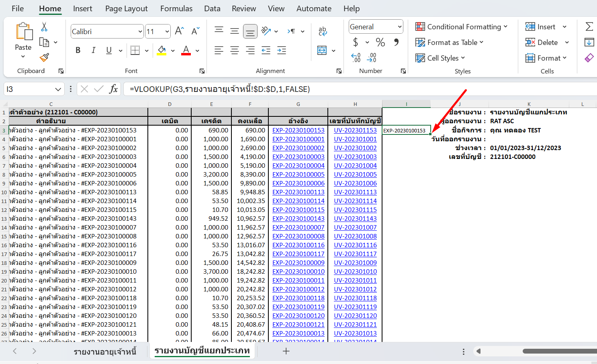Screen dimensions: 597x364
Task: Toggle Bold formatting
Action: tap(78, 50)
